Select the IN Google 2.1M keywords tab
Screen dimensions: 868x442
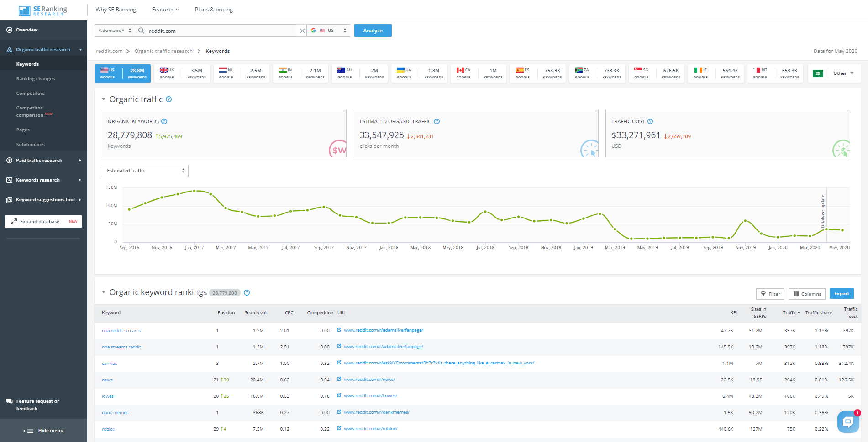pos(301,73)
